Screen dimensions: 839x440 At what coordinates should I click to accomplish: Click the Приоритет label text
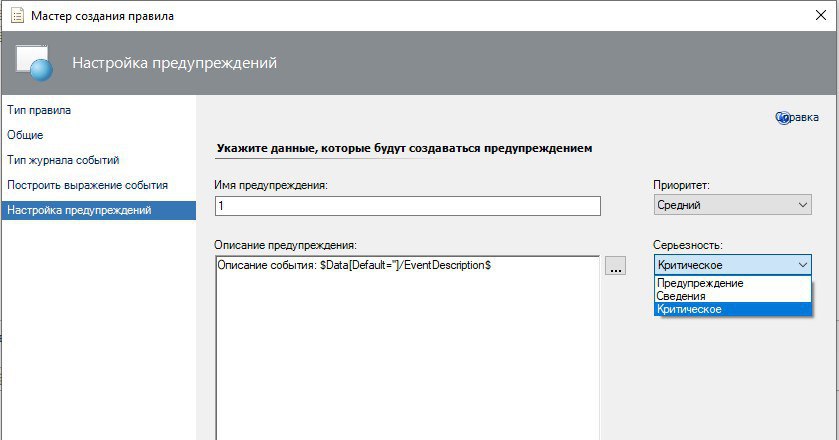pos(681,185)
